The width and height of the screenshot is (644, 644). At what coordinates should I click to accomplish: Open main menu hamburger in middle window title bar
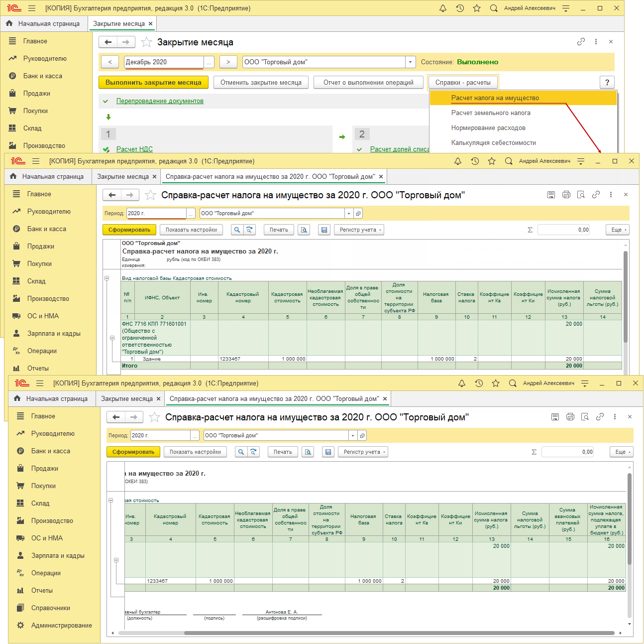pos(36,161)
